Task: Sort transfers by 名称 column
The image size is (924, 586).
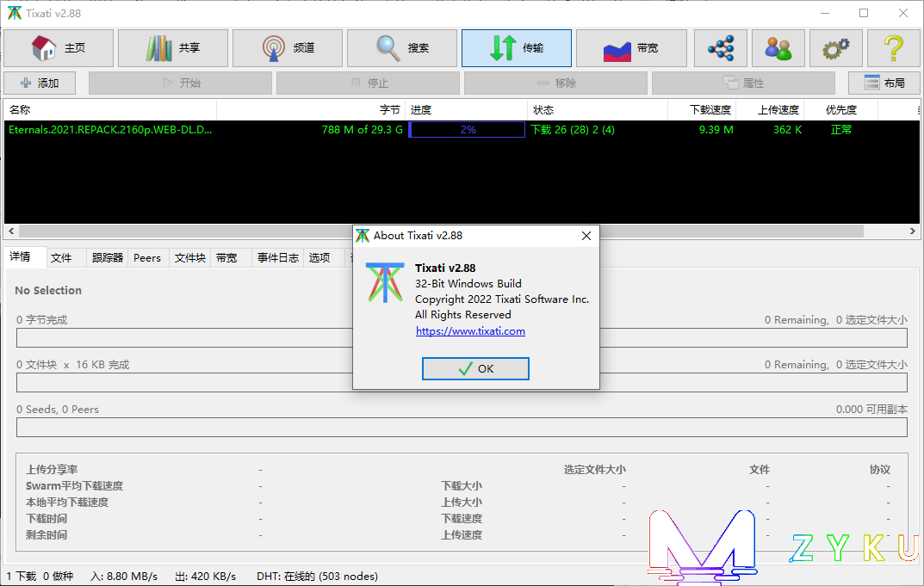Action: [111, 110]
